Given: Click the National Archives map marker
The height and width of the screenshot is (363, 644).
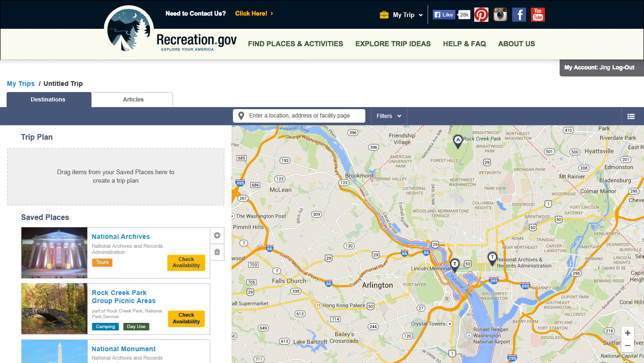Looking at the screenshot, I should (492, 259).
